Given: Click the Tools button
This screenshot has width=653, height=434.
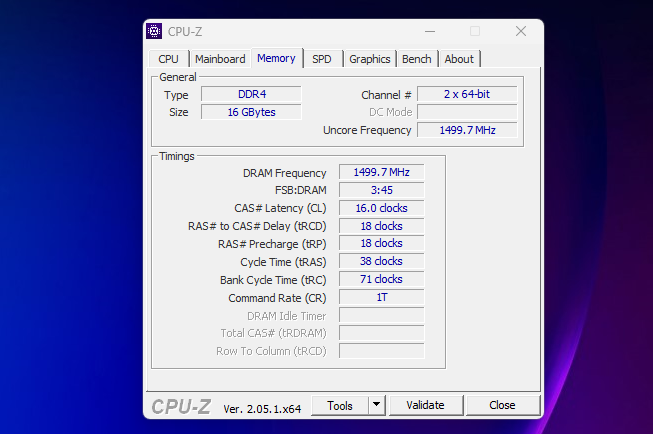Looking at the screenshot, I should (340, 406).
